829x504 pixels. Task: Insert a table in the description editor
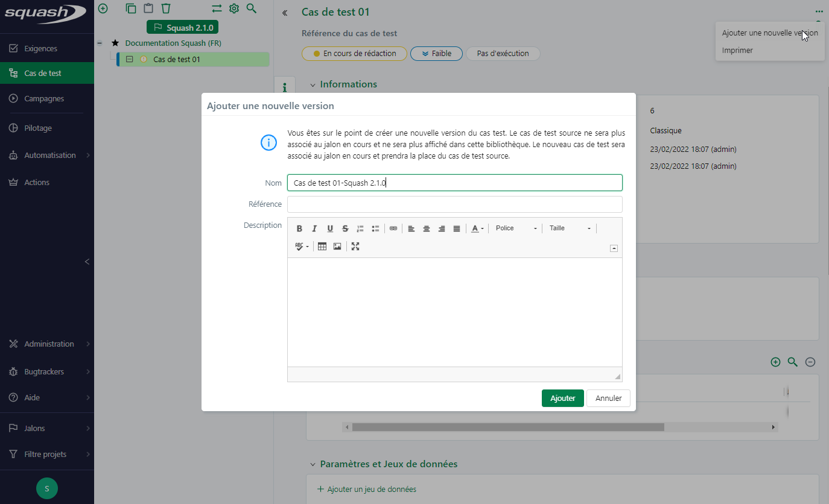(x=322, y=246)
